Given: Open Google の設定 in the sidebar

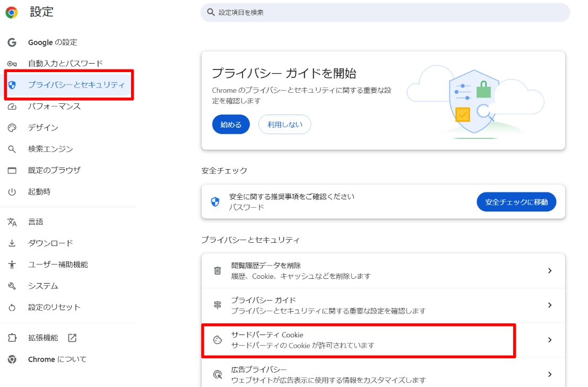Looking at the screenshot, I should click(x=53, y=42).
